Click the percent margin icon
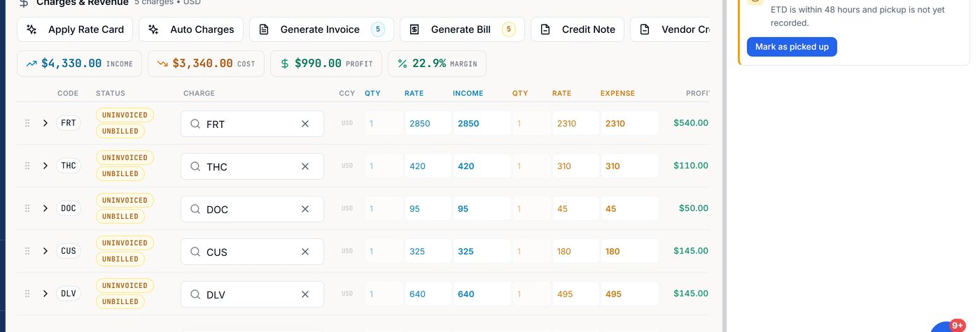The width and height of the screenshot is (980, 332). tap(402, 64)
